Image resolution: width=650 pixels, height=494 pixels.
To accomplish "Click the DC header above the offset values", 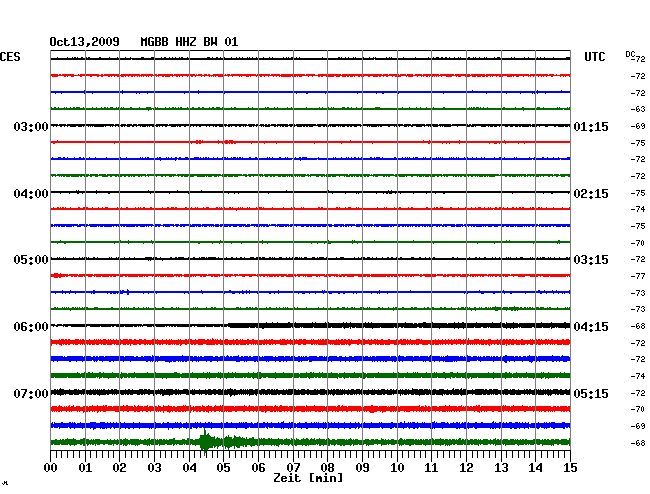I will click(x=630, y=54).
